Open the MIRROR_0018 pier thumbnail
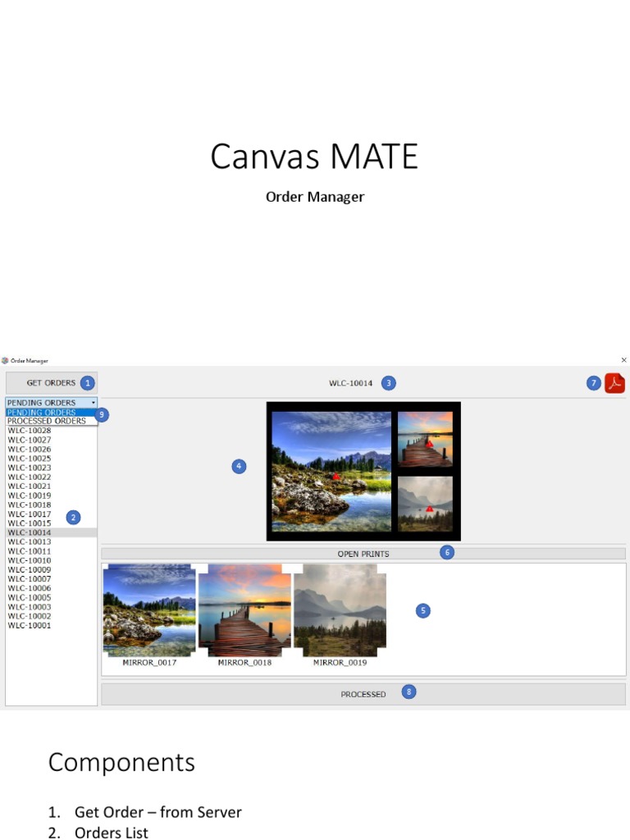Screen dimensions: 630x840 pyautogui.click(x=244, y=609)
